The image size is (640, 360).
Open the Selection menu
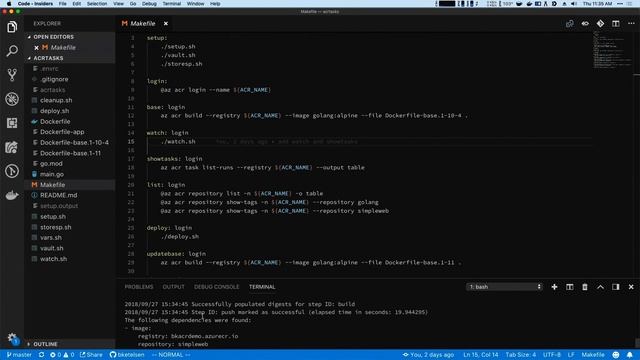(x=97, y=4)
